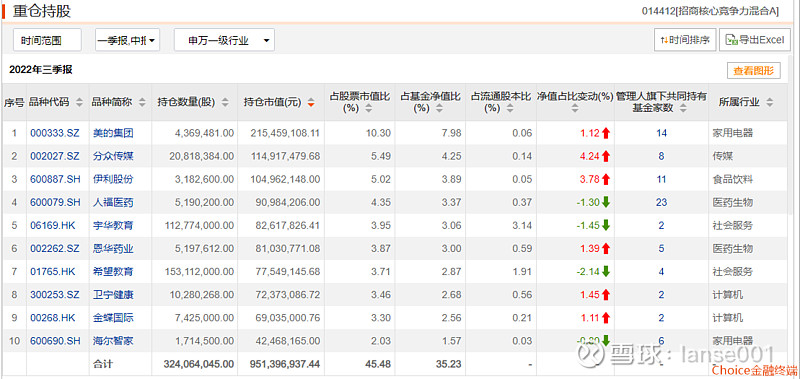The width and height of the screenshot is (800, 379).
Task: Open stock code 600079.SH link
Action: (55, 203)
